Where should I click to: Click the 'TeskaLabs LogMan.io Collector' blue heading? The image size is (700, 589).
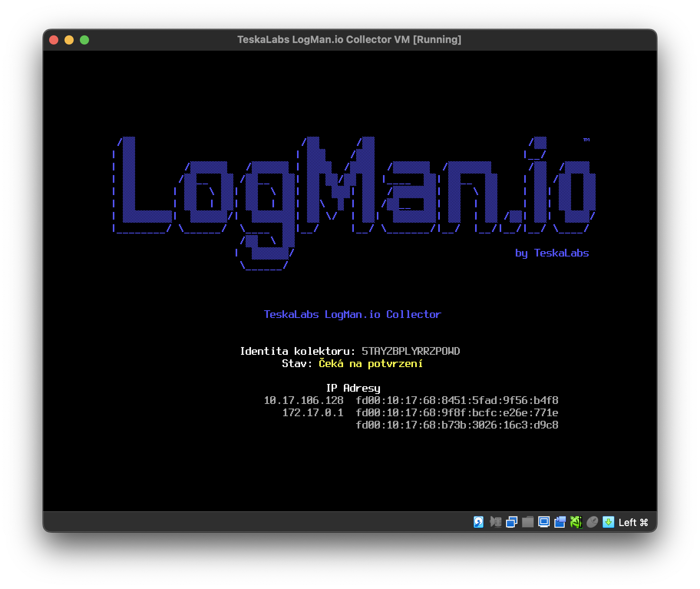[352, 314]
